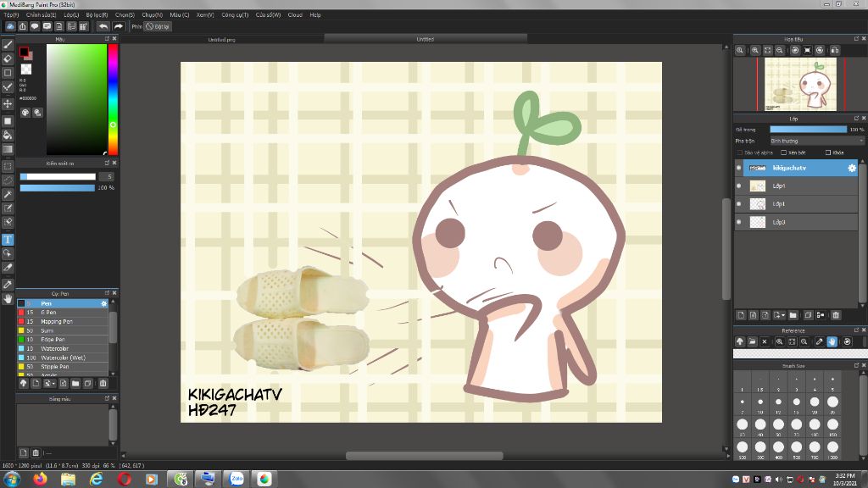The height and width of the screenshot is (488, 868).
Task: Click the flip view icon in navigator
Action: 835,50
